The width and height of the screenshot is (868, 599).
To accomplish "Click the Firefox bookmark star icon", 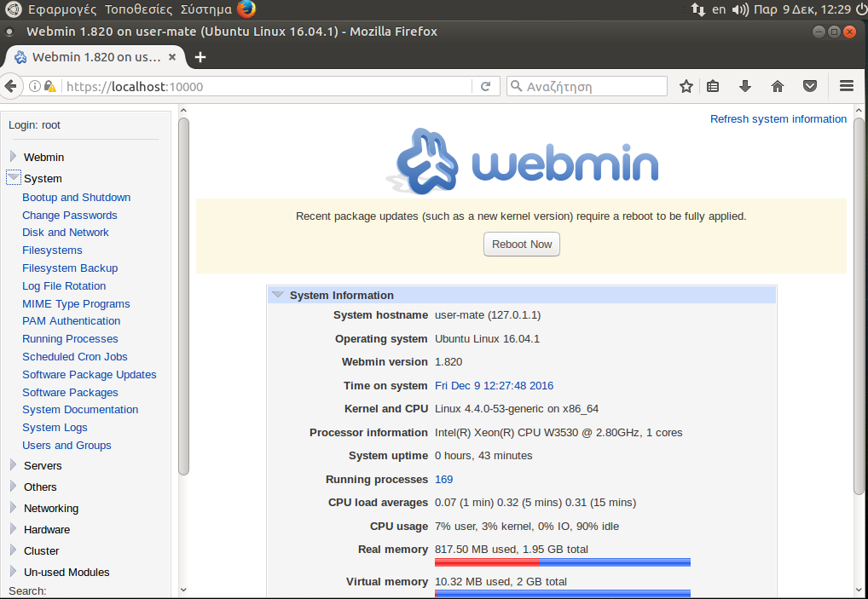I will 686,86.
